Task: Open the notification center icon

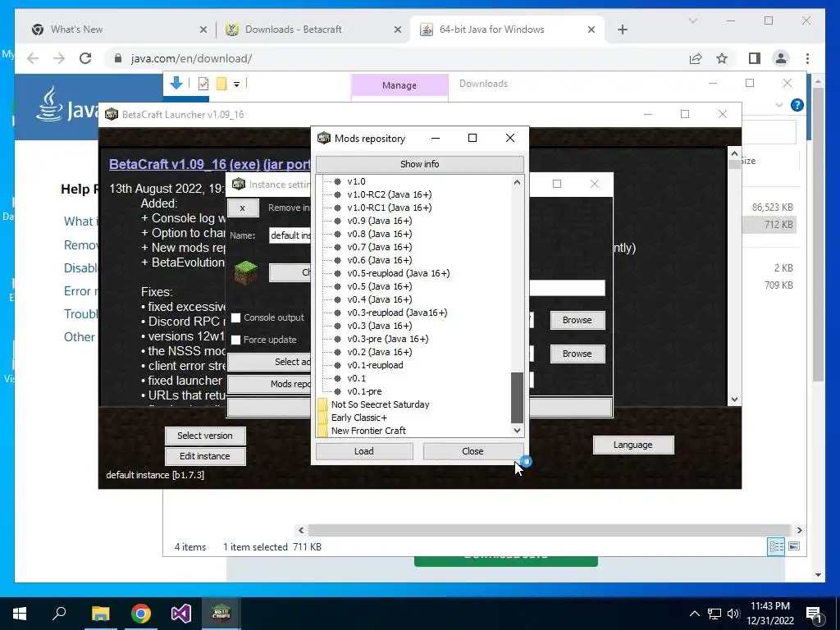Action: (x=815, y=614)
